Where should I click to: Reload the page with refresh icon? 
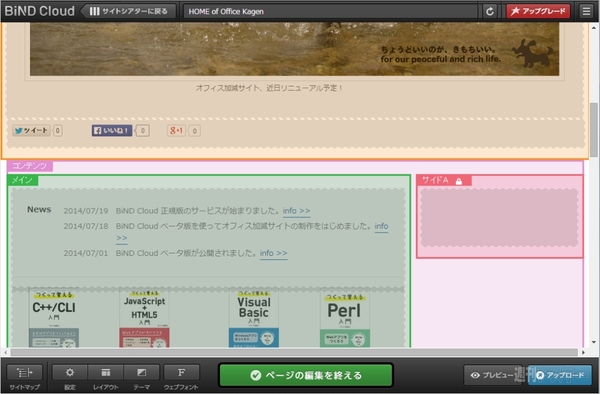pos(489,11)
